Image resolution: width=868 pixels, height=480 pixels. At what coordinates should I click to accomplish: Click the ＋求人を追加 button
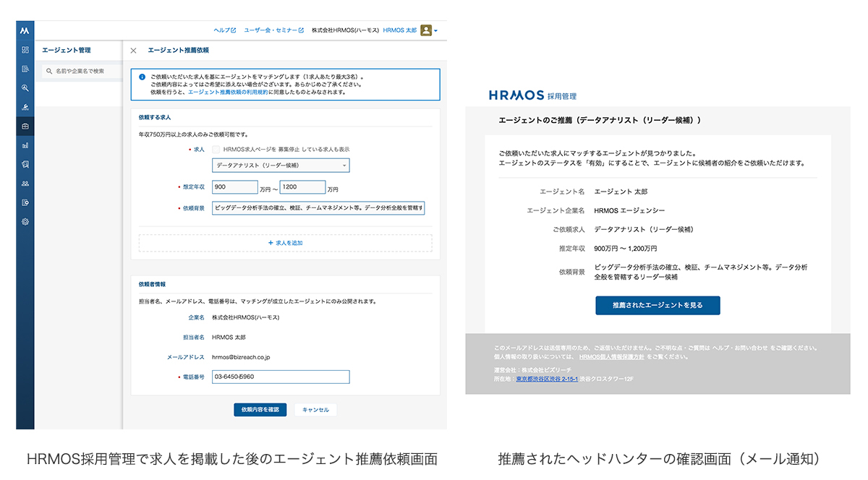coord(285,243)
